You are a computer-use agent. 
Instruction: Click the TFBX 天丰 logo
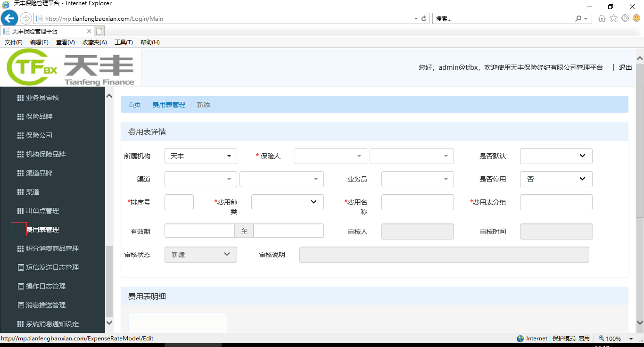click(x=71, y=68)
